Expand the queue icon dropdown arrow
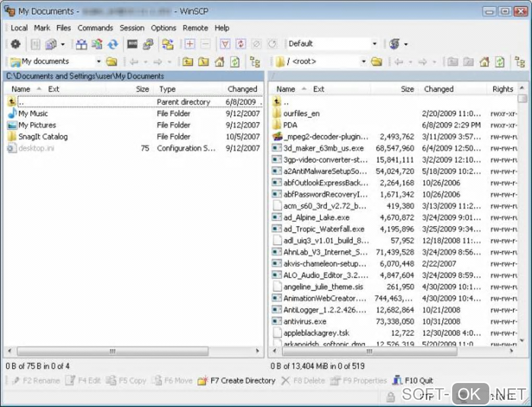532x407 pixels. [63, 44]
